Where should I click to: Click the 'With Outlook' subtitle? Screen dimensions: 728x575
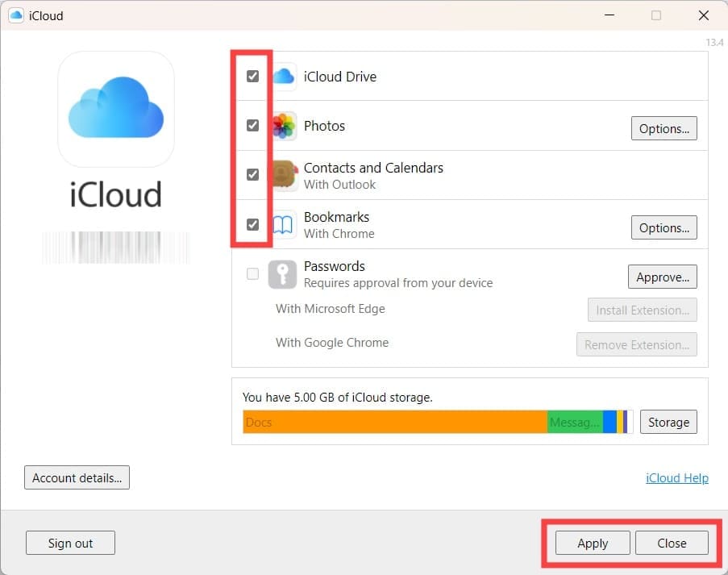click(339, 185)
